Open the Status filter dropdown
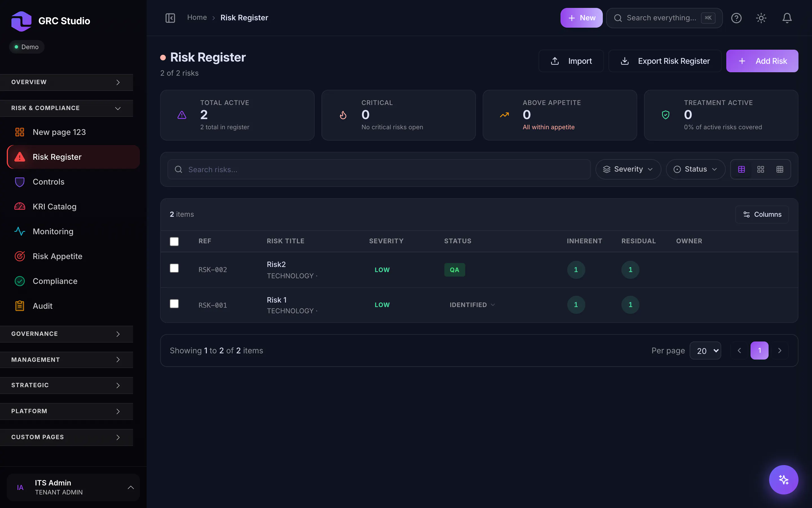This screenshot has width=812, height=508. [x=695, y=169]
